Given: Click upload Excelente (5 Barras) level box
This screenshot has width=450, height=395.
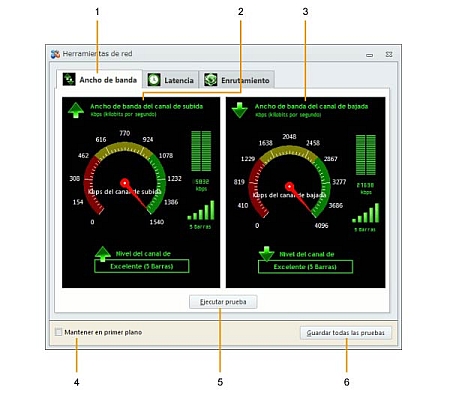Looking at the screenshot, I should pos(142,266).
